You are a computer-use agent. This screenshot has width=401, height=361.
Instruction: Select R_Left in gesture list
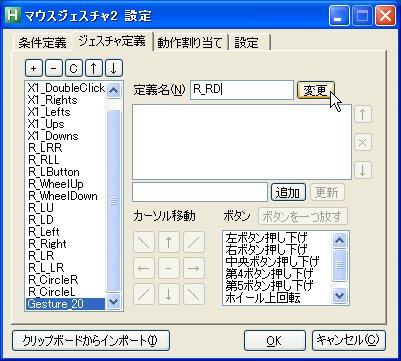tap(66, 232)
